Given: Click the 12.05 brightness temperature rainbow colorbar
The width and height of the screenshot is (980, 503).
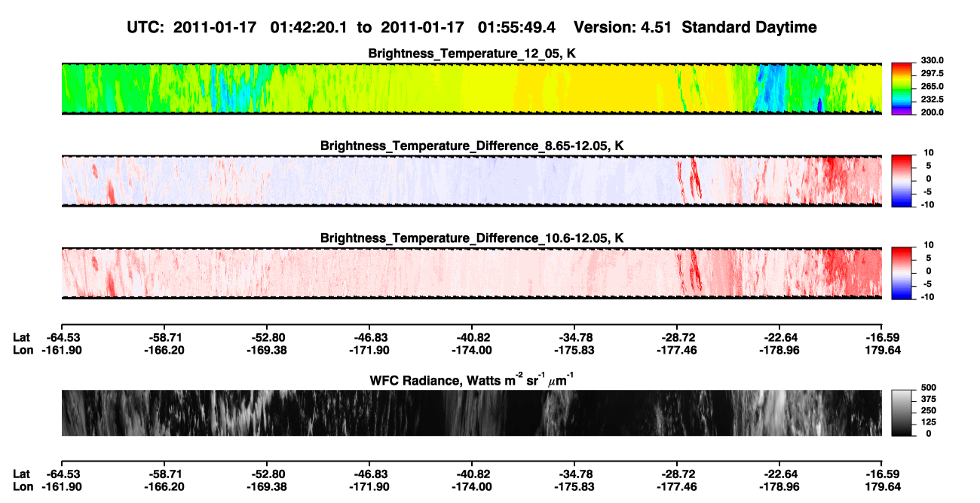Looking at the screenshot, I should 902,88.
